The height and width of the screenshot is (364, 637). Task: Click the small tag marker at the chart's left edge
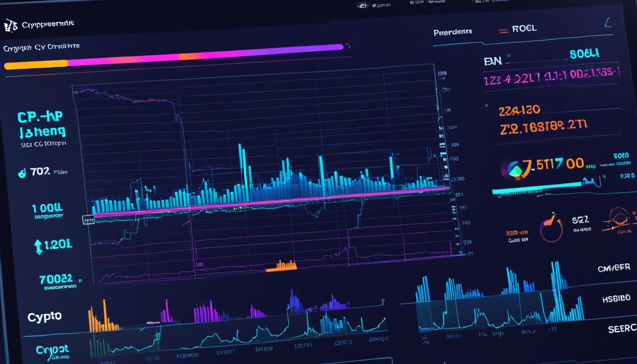tap(88, 220)
